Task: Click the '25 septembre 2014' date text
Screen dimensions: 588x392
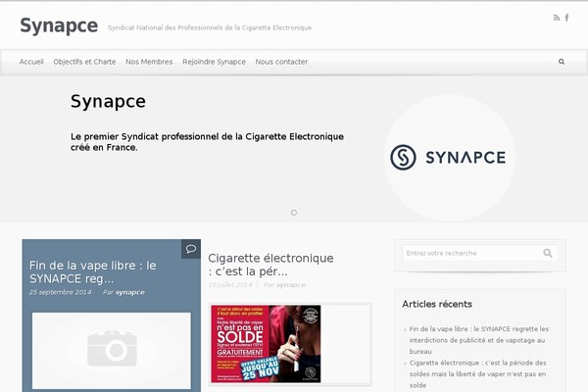Action: tap(61, 292)
